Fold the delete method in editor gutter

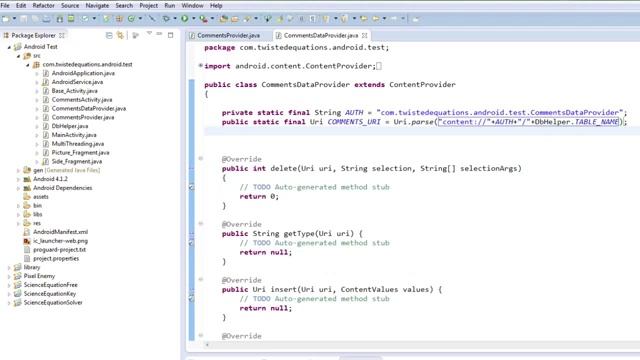(200, 158)
